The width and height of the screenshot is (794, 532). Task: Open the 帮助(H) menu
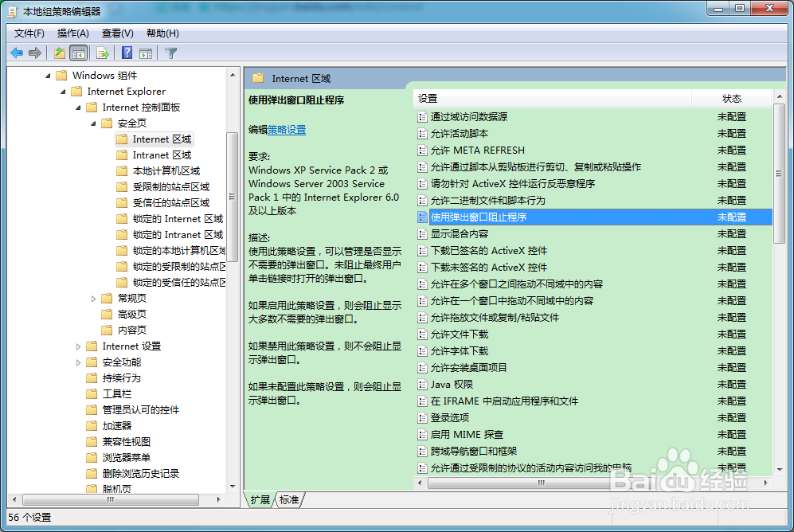[162, 33]
